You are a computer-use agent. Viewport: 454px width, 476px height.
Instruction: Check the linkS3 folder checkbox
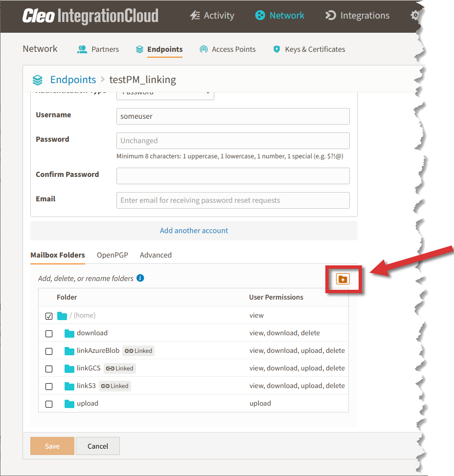click(49, 387)
